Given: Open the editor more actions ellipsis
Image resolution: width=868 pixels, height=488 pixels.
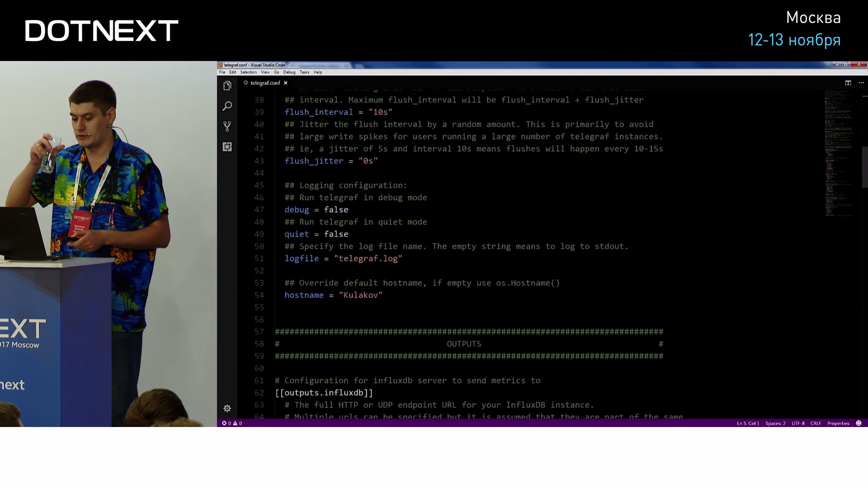Looking at the screenshot, I should point(861,83).
